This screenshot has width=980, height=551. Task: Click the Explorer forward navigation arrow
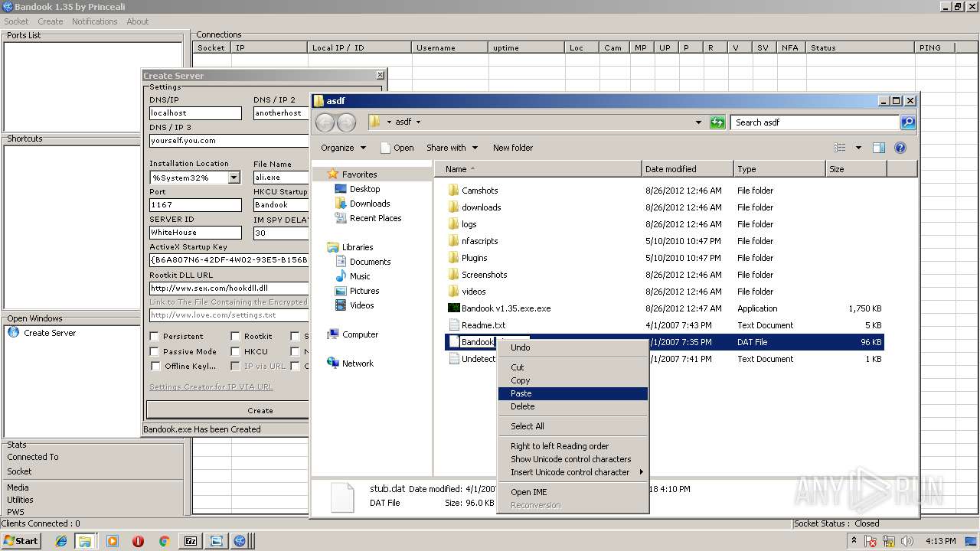346,122
